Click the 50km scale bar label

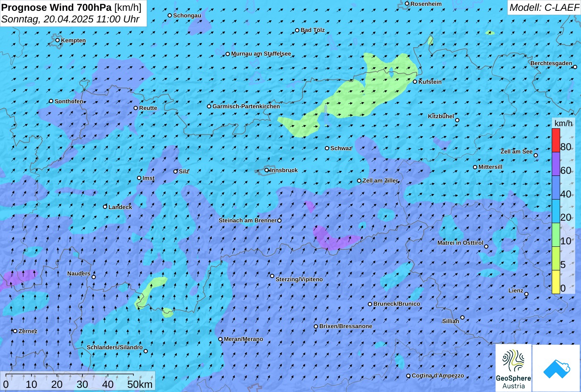[x=140, y=385]
